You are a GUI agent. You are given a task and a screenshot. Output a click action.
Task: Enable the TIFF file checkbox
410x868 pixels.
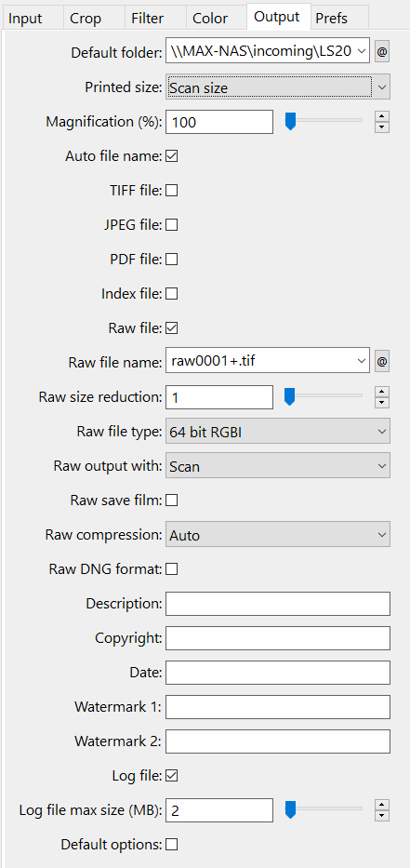[171, 191]
